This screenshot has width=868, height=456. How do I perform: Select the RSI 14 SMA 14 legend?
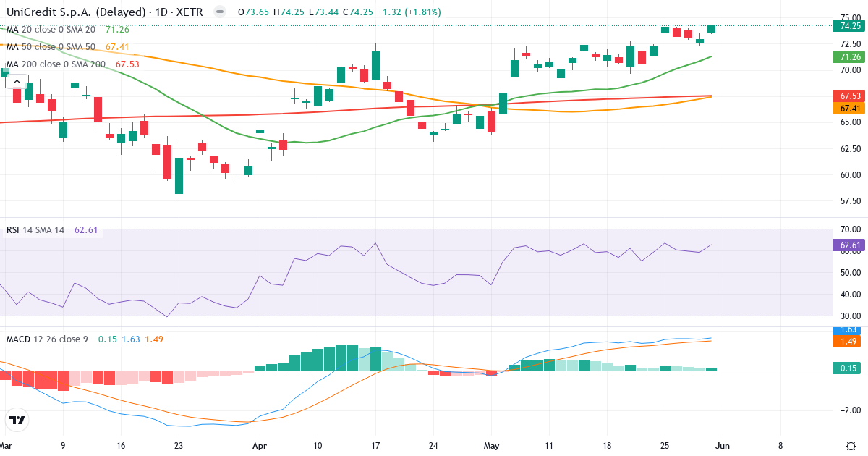pos(35,230)
